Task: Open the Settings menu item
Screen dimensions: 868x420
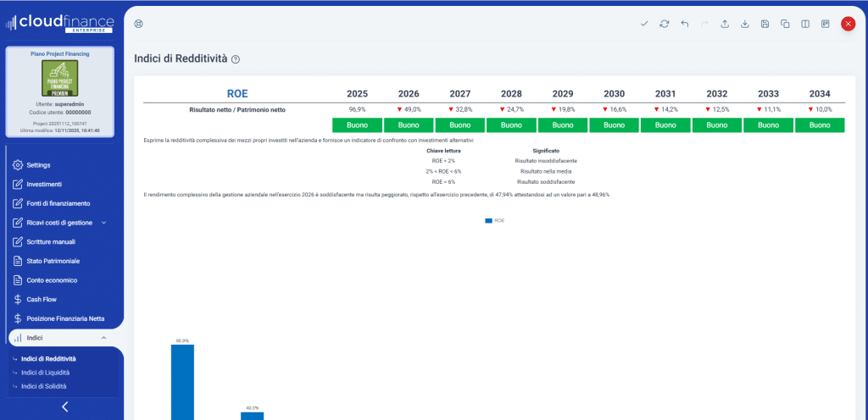Action: click(38, 165)
